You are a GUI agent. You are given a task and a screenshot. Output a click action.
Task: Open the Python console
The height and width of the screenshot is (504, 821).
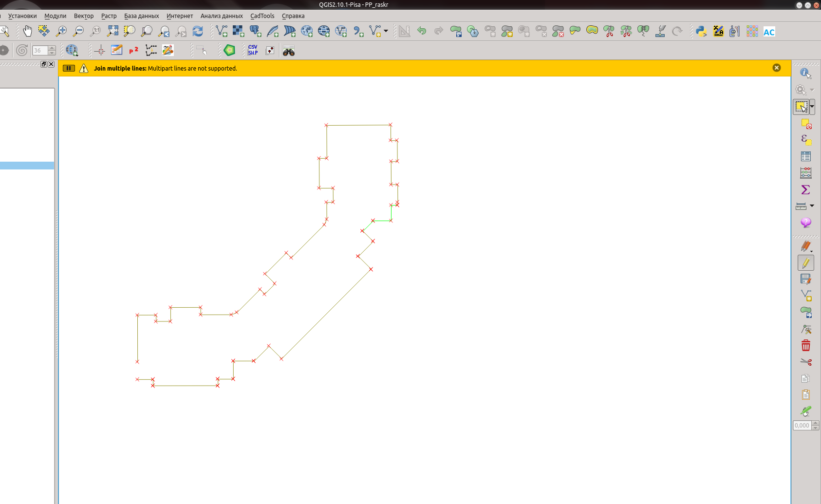(x=701, y=32)
